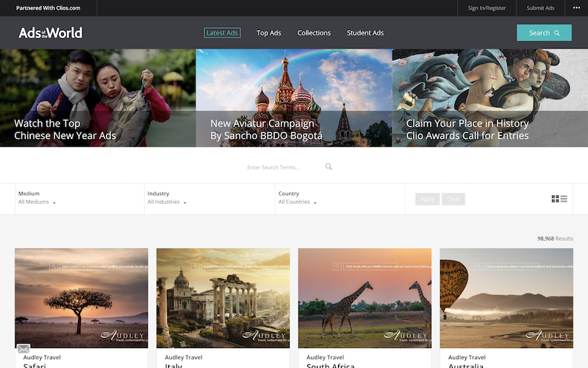Click Partnered With Clios.com link
The width and height of the screenshot is (588, 368).
point(48,8)
